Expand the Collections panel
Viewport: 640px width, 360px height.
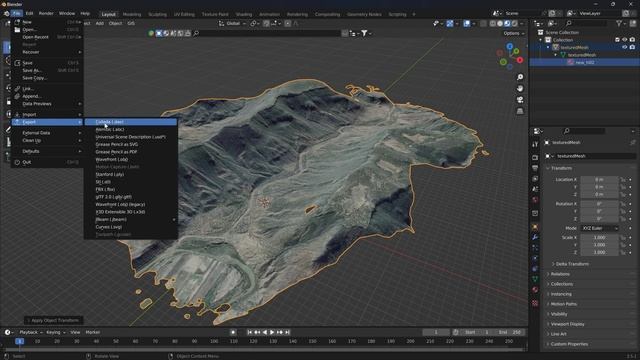pyautogui.click(x=562, y=284)
